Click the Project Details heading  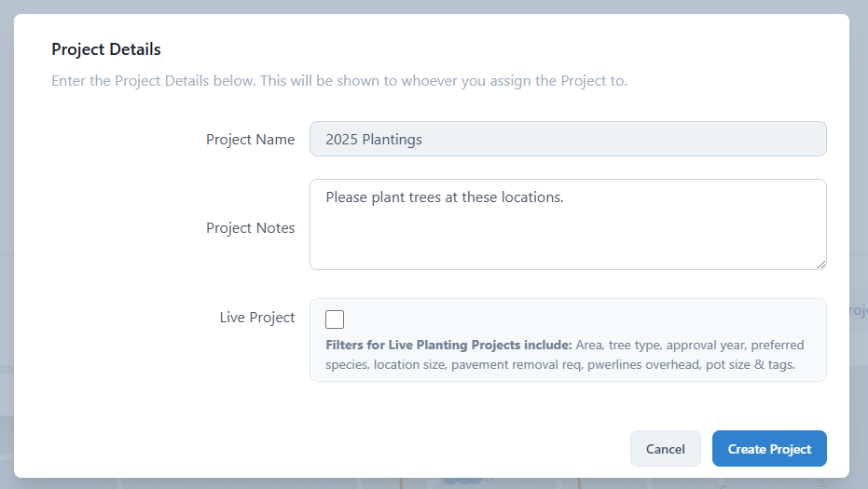(x=106, y=49)
